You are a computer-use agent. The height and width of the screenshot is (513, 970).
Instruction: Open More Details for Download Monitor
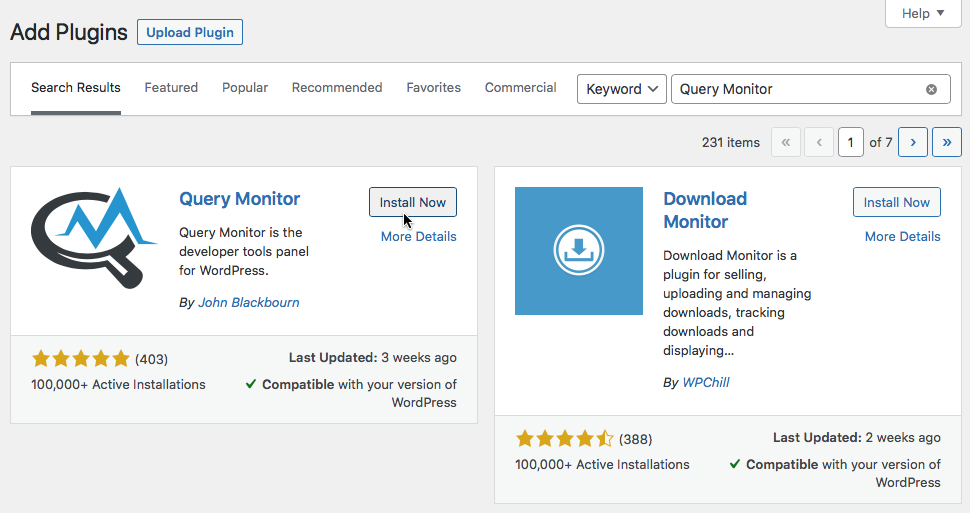[903, 236]
